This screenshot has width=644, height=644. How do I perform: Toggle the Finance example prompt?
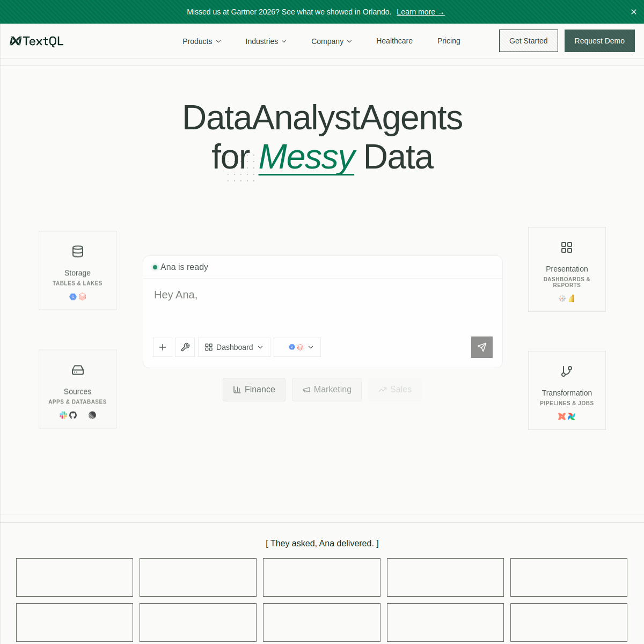pyautogui.click(x=254, y=389)
